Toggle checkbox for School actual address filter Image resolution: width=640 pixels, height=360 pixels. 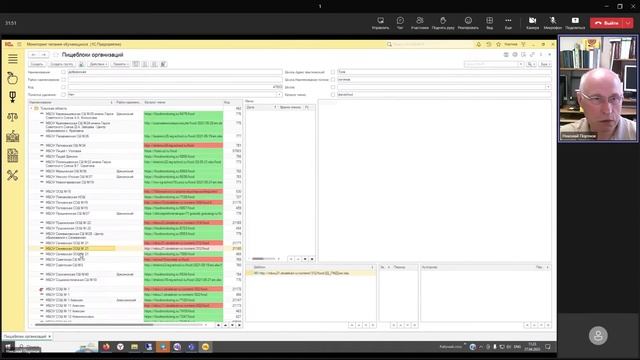(333, 72)
